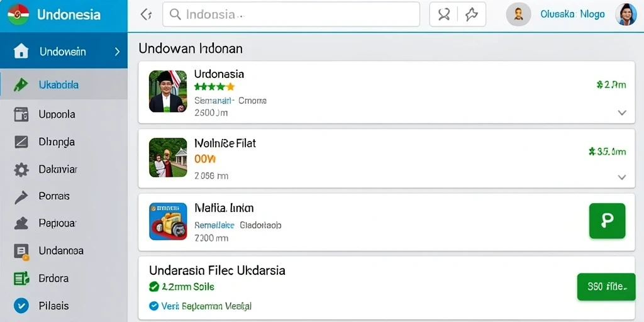Screen dimensions: 644x322
Task: Click the $2.Rm price text
Action: [x=611, y=85]
